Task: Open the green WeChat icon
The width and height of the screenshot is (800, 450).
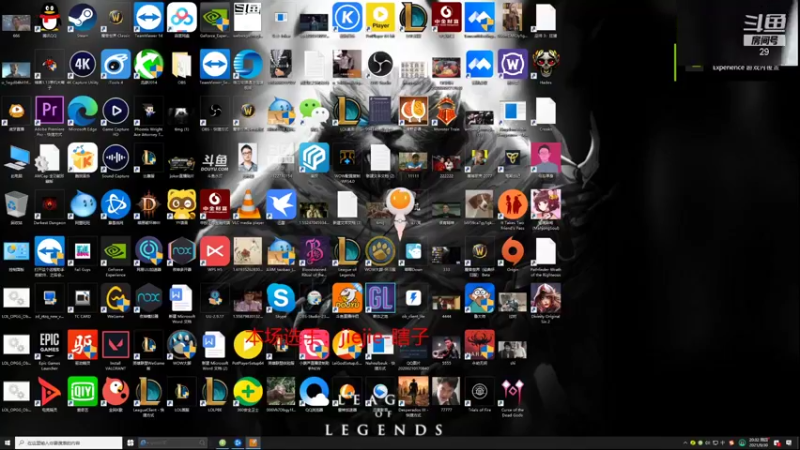Action: tap(313, 111)
